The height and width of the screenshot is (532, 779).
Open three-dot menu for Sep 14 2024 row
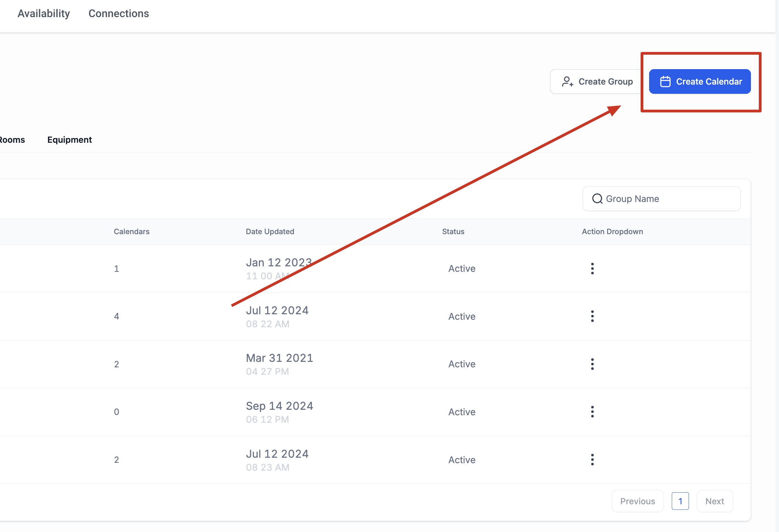pyautogui.click(x=592, y=411)
